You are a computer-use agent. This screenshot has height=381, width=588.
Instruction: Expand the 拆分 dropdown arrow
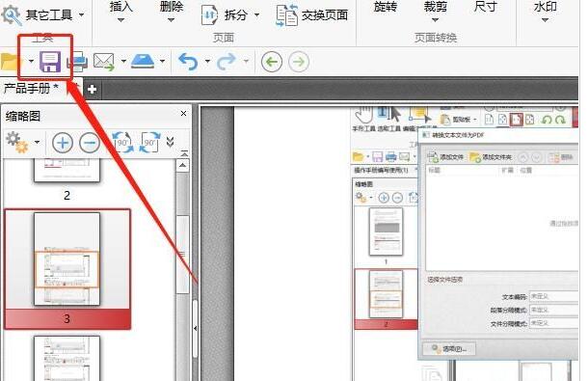256,15
